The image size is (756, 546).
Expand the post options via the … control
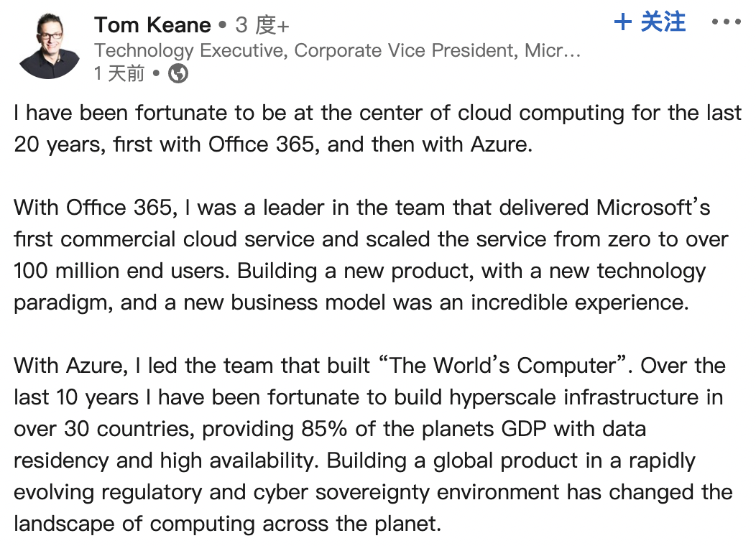[728, 23]
